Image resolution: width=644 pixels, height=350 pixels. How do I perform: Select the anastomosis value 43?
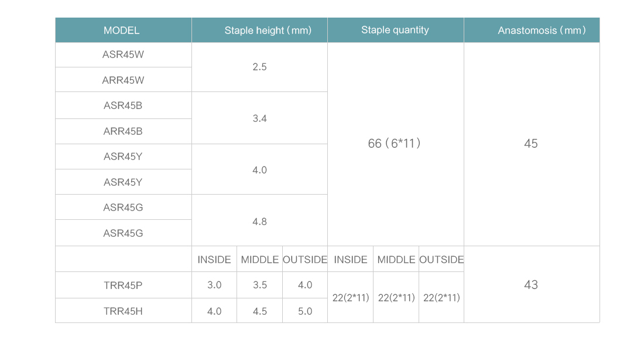[x=531, y=284]
